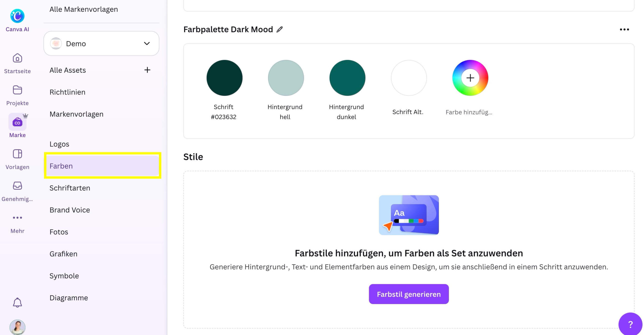The width and height of the screenshot is (644, 335).
Task: Open palette options three-dot menu
Action: coord(624,30)
